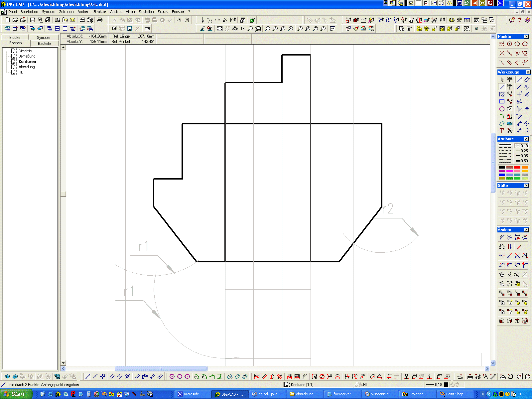Pick the black color swatch
The image size is (532, 399).
click(502, 168)
